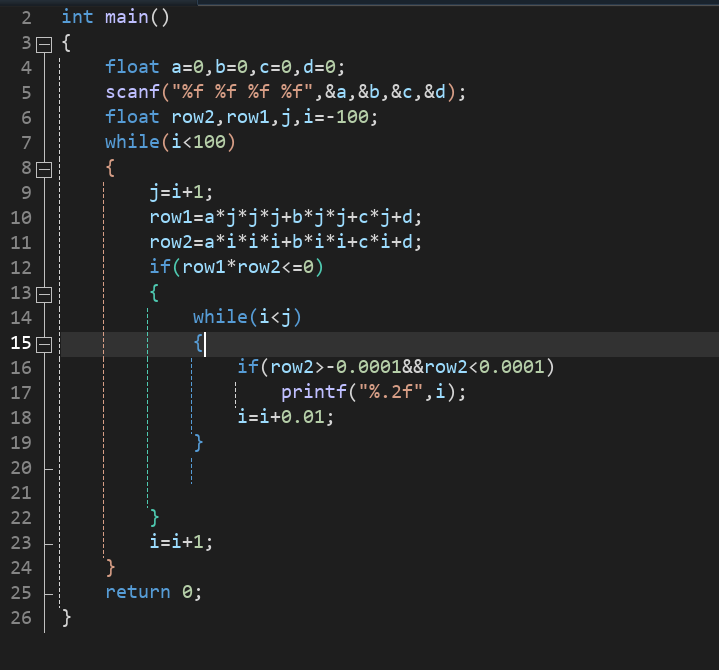Click the green opening brace on line 13
The width and height of the screenshot is (719, 670).
coord(155,293)
